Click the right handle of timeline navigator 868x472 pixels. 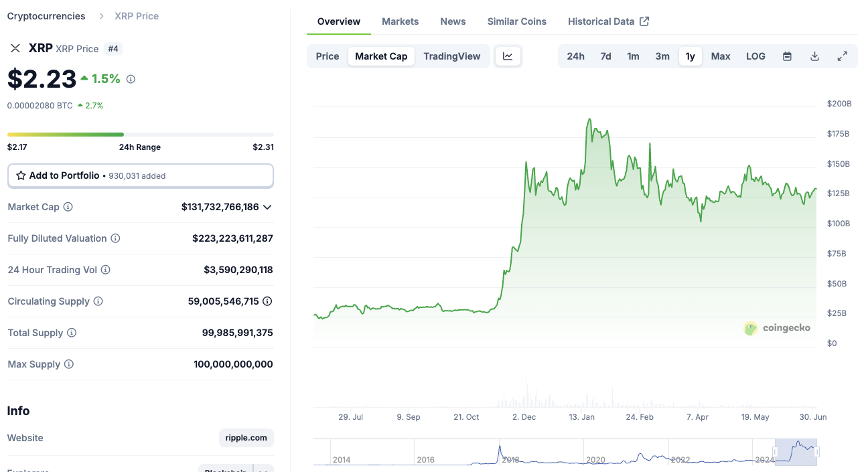[x=817, y=452]
